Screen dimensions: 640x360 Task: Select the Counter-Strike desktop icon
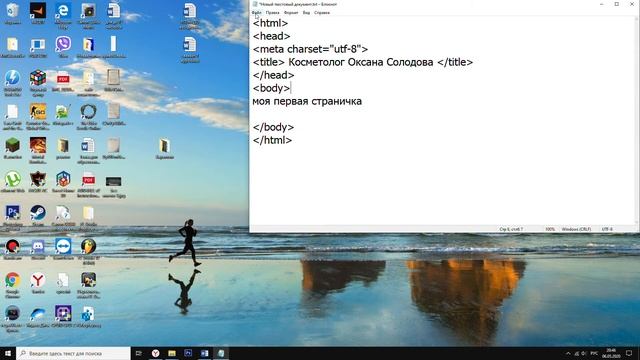click(x=38, y=117)
